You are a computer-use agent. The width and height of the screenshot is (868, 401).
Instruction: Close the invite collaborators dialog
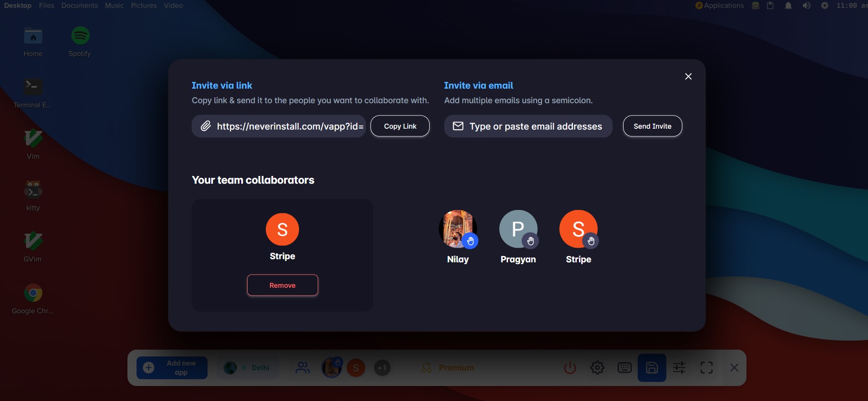688,76
